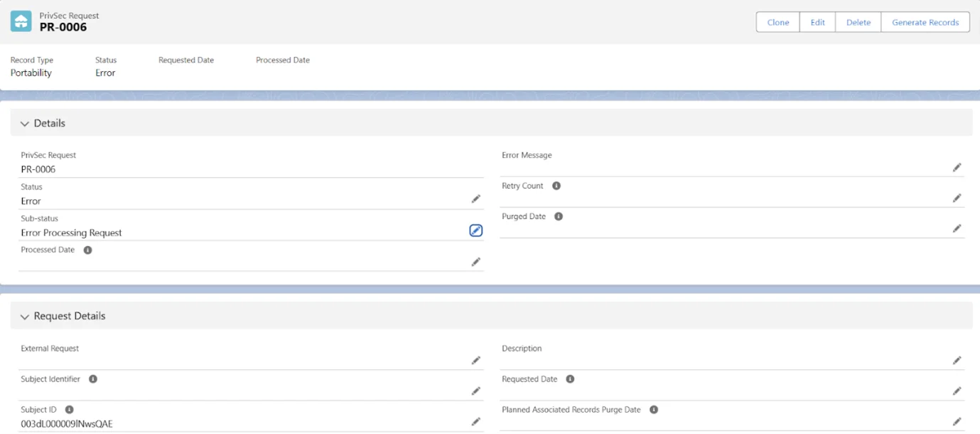The image size is (980, 434).
Task: Click edit pencil for Processed Date field
Action: point(475,262)
